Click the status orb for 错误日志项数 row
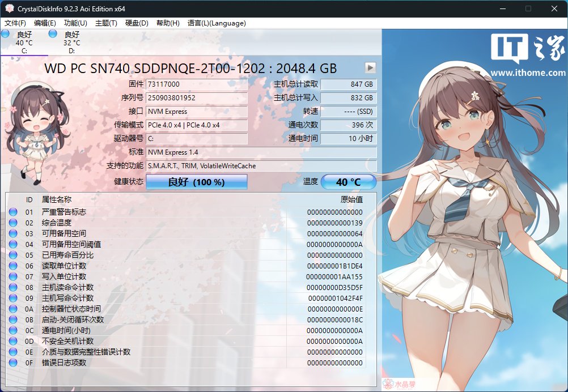 tap(13, 363)
